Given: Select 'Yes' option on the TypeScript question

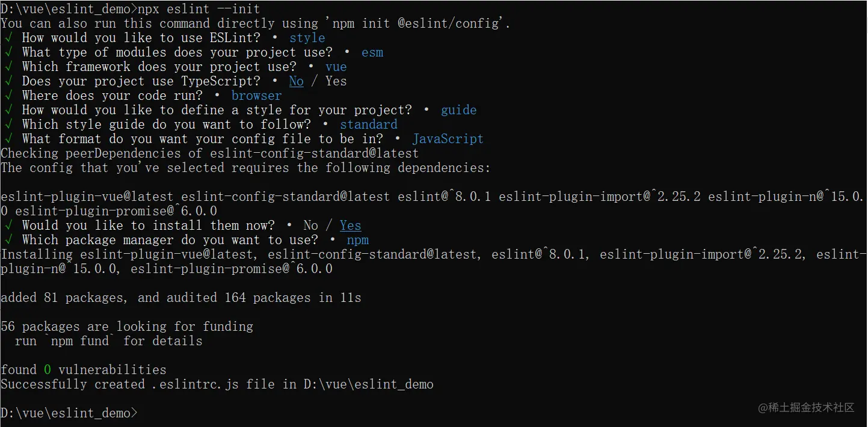Looking at the screenshot, I should 336,81.
